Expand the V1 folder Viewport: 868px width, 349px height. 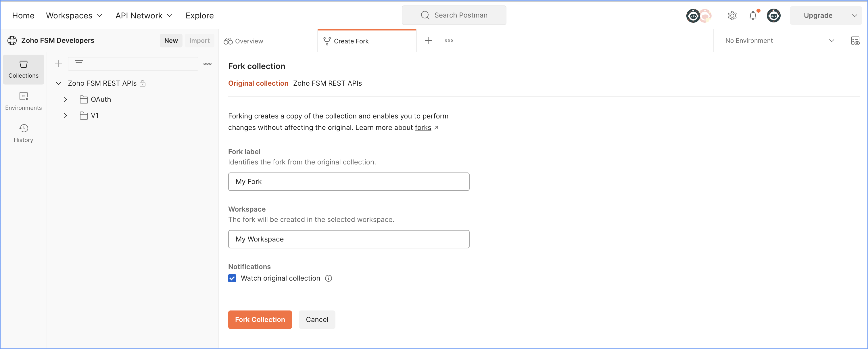tap(66, 115)
